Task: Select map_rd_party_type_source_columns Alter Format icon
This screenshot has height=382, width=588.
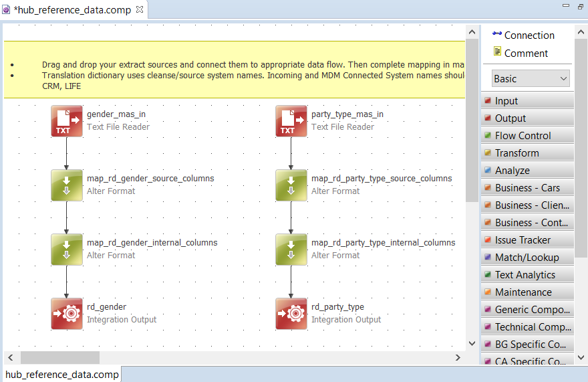Action: (x=291, y=185)
